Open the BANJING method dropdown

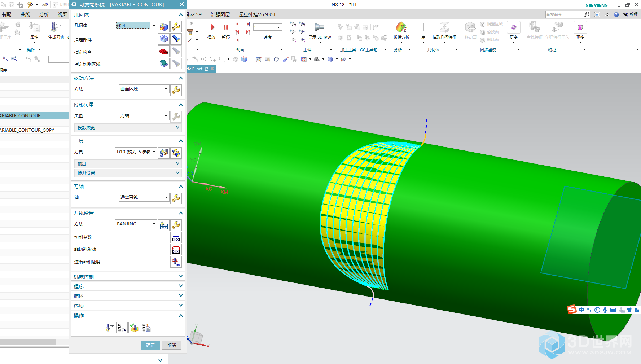[154, 224]
